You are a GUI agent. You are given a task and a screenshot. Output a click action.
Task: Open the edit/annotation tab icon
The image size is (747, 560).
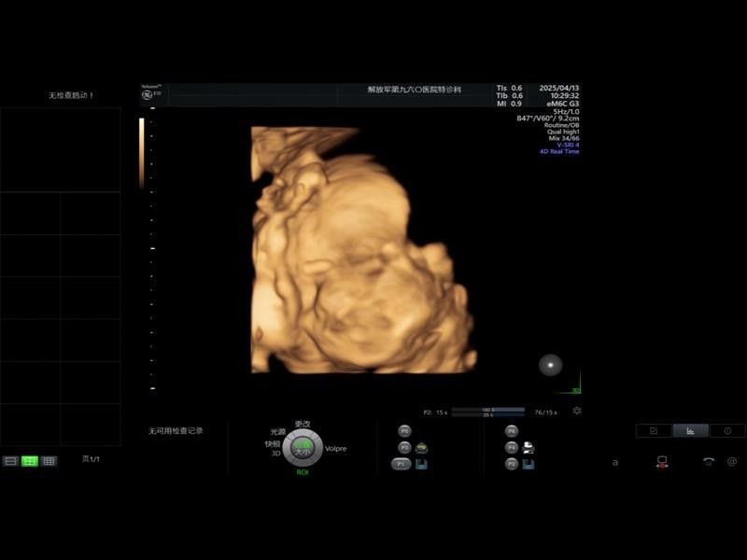point(654,430)
